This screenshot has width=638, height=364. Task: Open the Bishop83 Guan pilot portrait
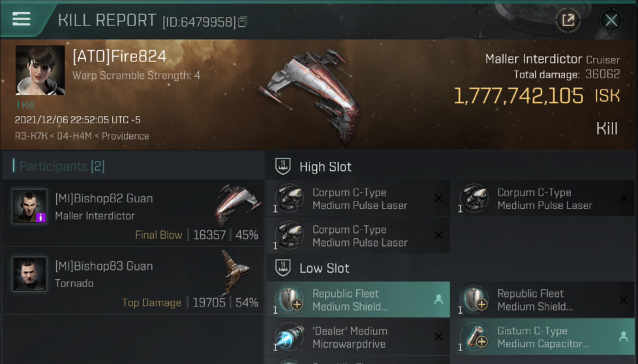pyautogui.click(x=29, y=274)
